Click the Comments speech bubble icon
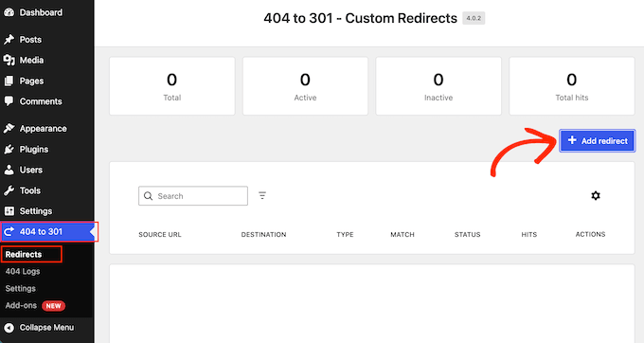This screenshot has height=343, width=644. (x=9, y=101)
